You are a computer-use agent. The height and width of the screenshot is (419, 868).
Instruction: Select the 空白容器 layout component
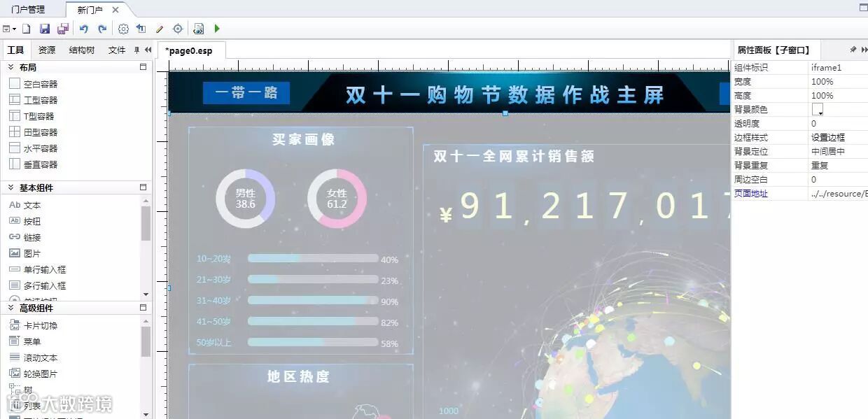(34, 84)
